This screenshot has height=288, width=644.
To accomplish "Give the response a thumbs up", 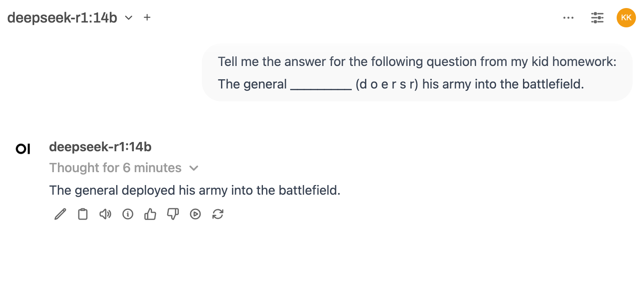I will 150,214.
